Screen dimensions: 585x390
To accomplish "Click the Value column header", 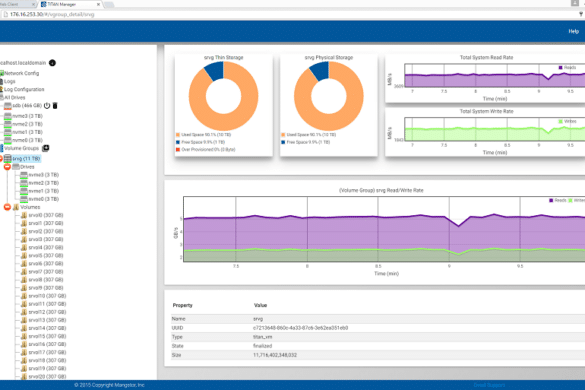I will (x=260, y=305).
